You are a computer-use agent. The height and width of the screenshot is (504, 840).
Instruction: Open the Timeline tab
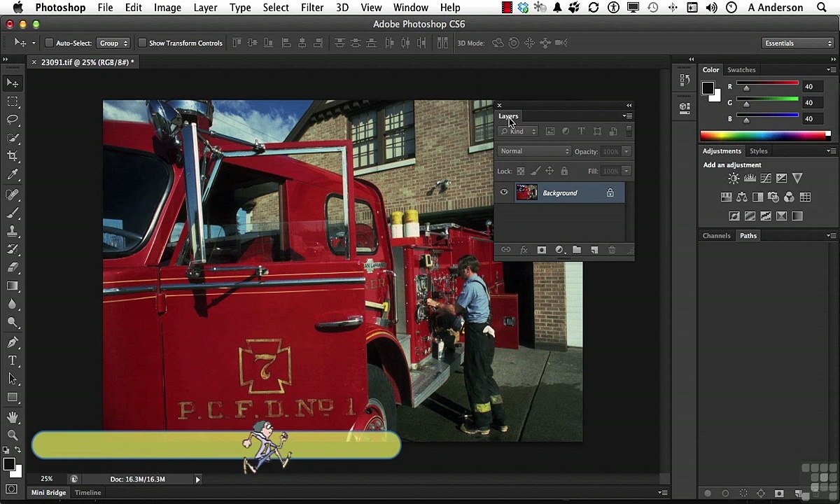88,493
